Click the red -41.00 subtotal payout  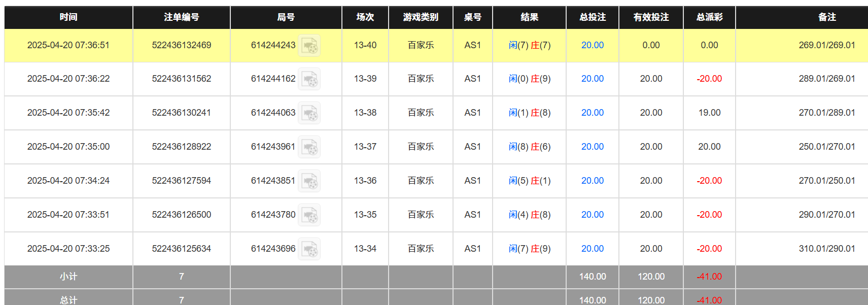click(709, 277)
